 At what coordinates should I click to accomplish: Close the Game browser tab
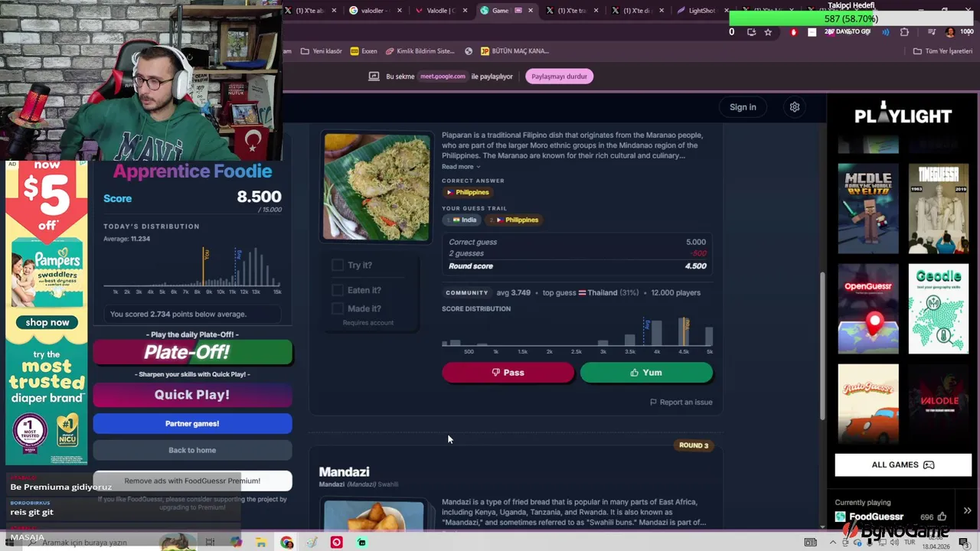click(x=531, y=11)
